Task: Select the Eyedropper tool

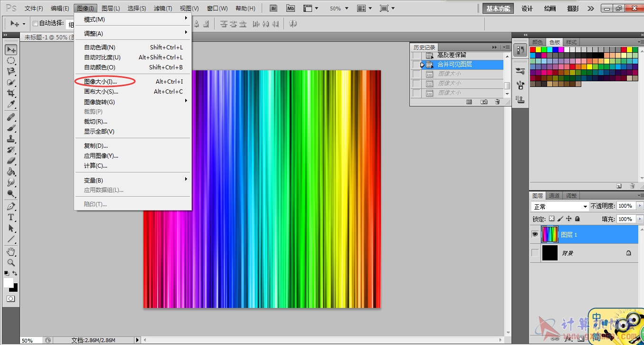Action: pyautogui.click(x=11, y=104)
